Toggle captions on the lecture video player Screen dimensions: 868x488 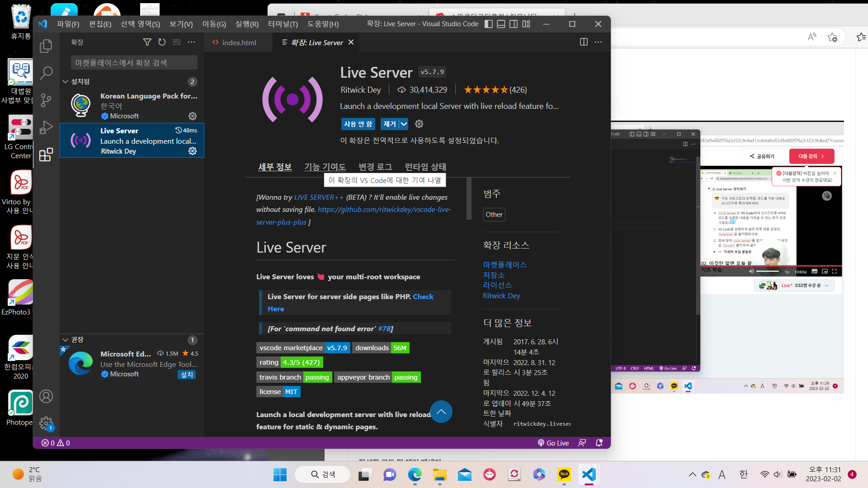pyautogui.click(x=814, y=272)
